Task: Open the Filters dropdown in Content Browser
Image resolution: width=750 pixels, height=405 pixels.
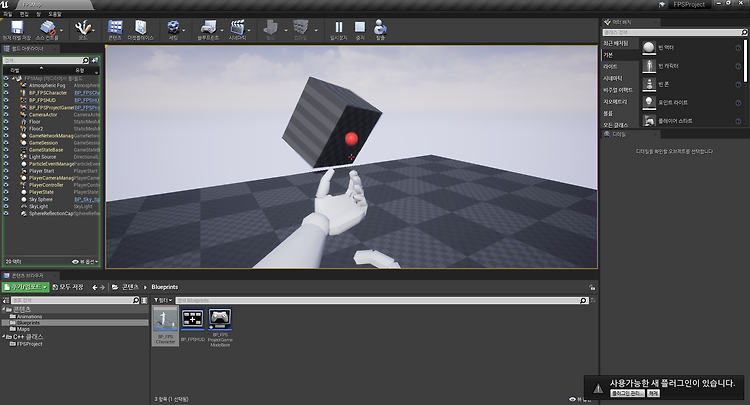Action: click(x=163, y=300)
